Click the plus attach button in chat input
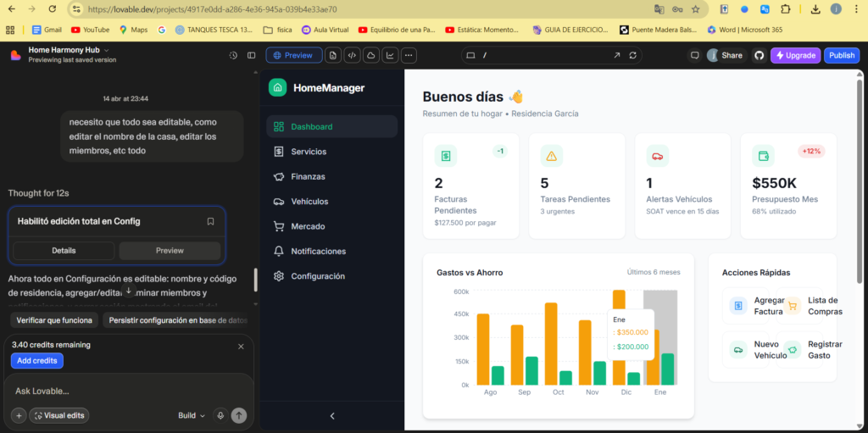This screenshot has width=868, height=433. [x=19, y=415]
